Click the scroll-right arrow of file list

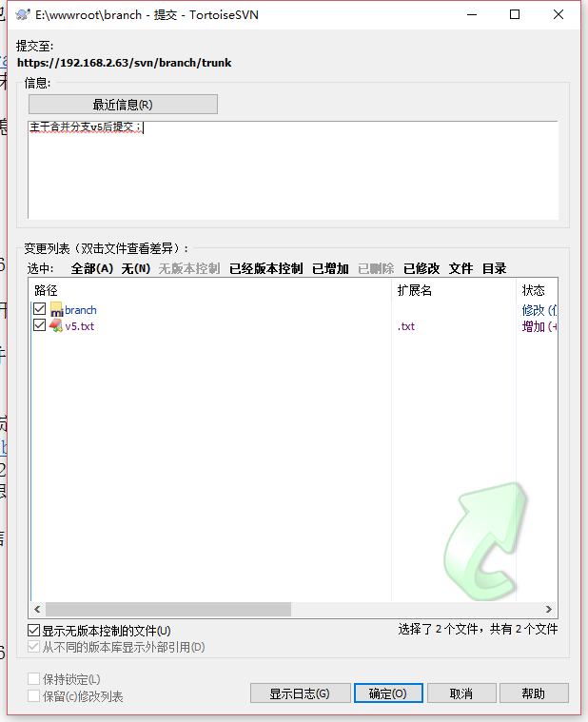tap(549, 609)
